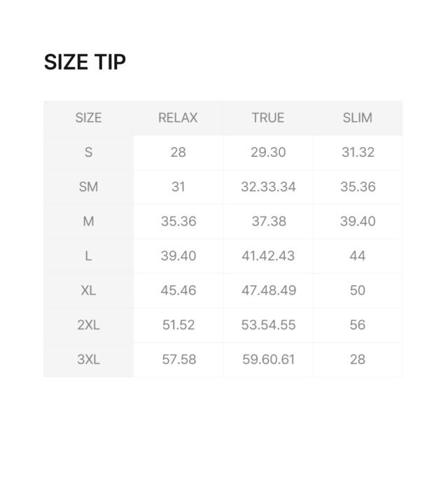Click the 57.58 value for 3XL
The height and width of the screenshot is (487, 448).
pos(178,359)
